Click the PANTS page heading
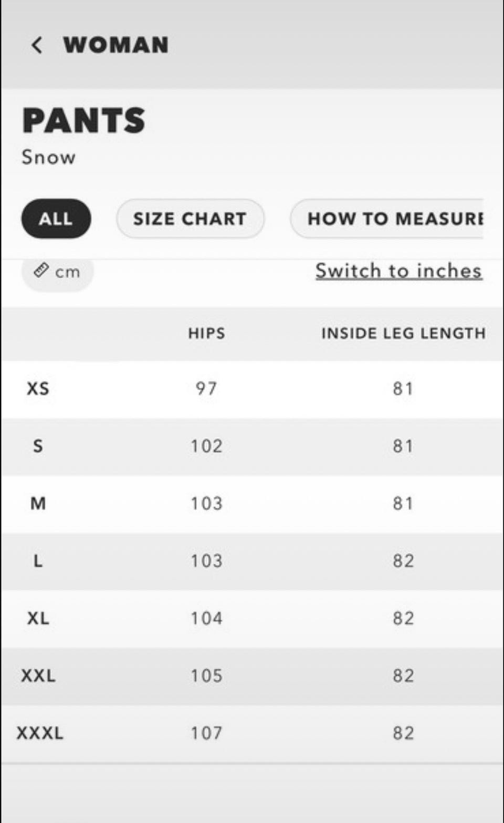This screenshot has width=504, height=823. coord(84,120)
